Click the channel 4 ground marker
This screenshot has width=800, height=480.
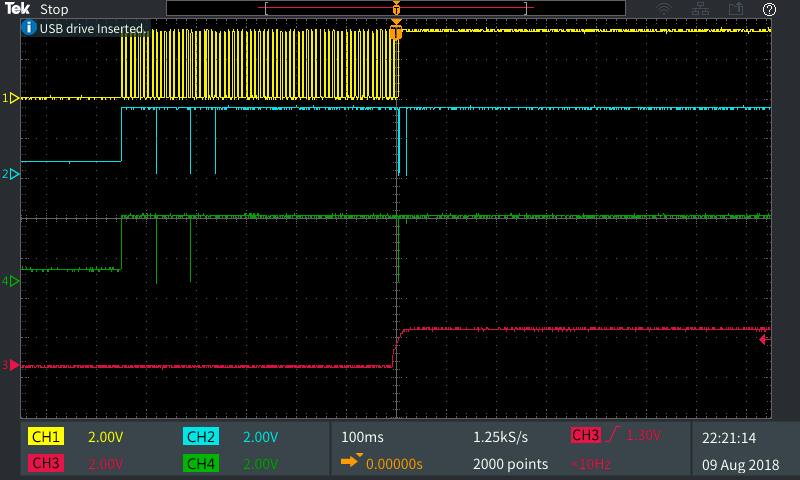pyautogui.click(x=11, y=281)
